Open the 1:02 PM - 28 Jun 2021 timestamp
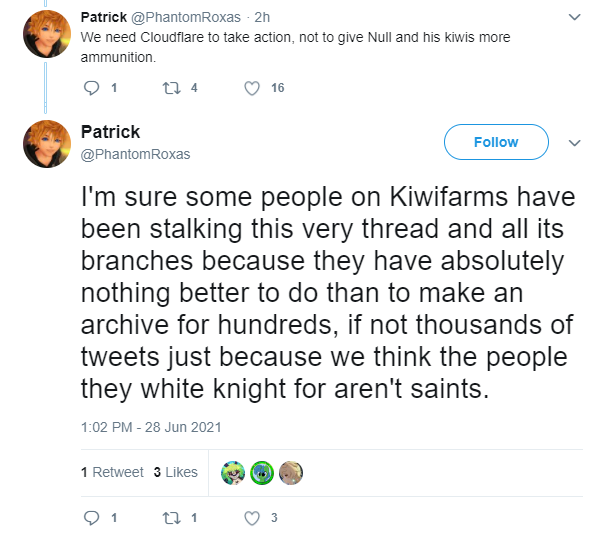The image size is (601, 542). pos(151,427)
